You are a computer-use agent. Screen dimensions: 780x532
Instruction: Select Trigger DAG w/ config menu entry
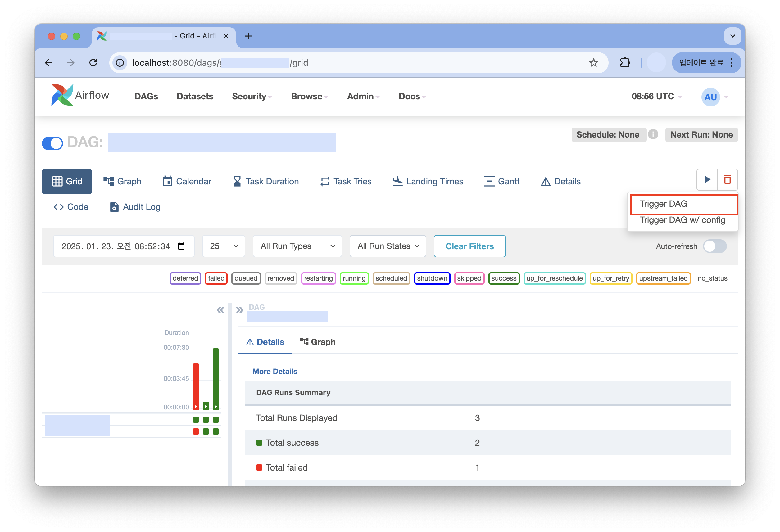coord(682,220)
